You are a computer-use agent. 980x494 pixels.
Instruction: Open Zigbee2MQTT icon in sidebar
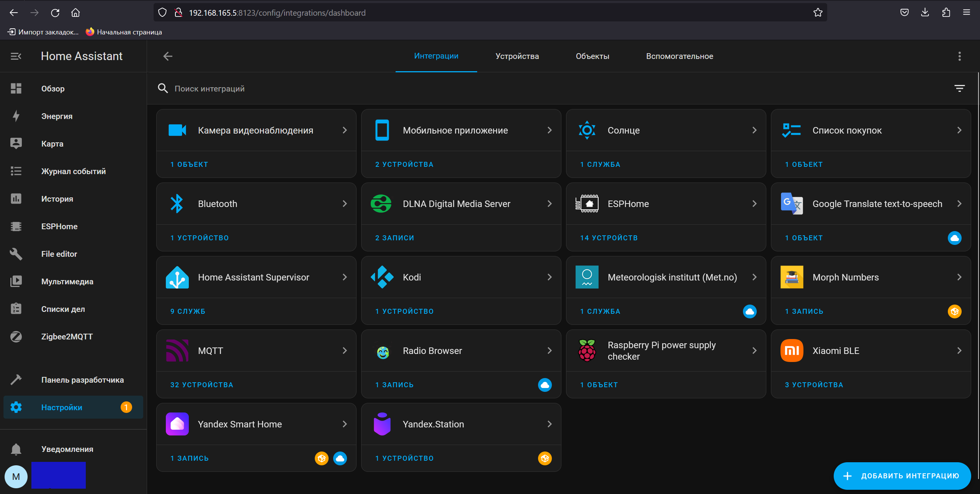[x=16, y=336]
